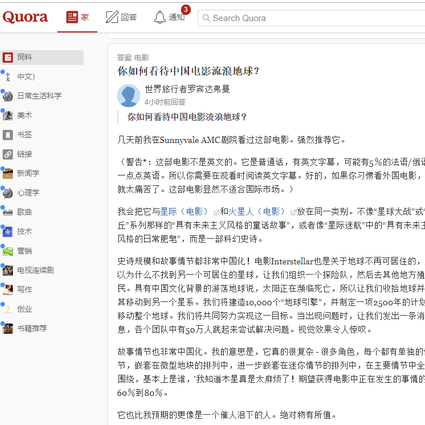Click the 歌曲 topic icon
425x425 pixels.
[x=8, y=212]
